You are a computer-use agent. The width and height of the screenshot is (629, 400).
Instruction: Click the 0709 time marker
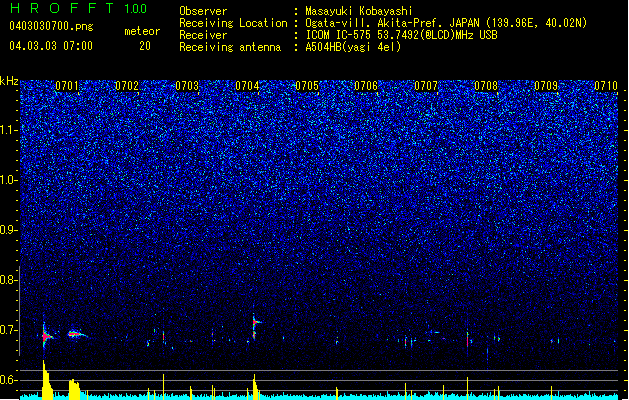(546, 86)
